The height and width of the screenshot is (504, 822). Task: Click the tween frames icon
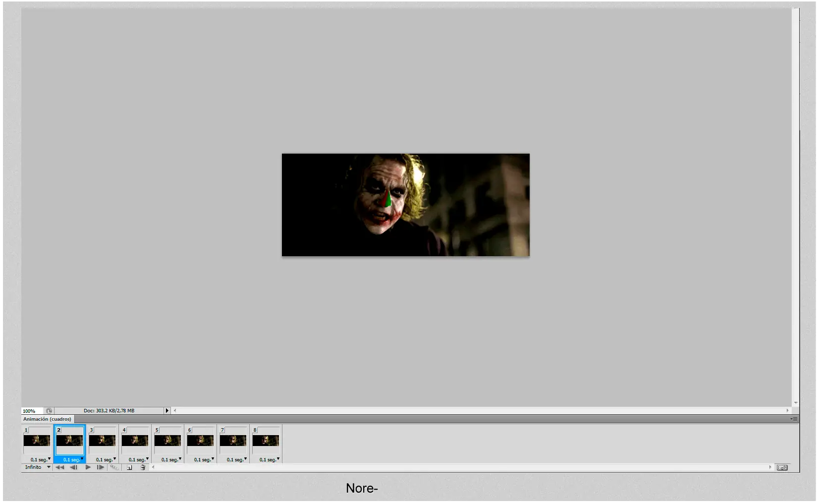(114, 467)
